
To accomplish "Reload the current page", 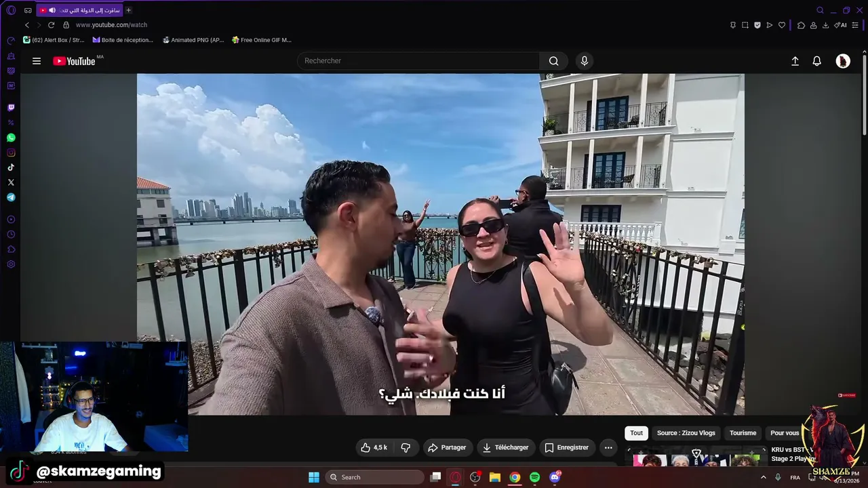I will pyautogui.click(x=51, y=25).
